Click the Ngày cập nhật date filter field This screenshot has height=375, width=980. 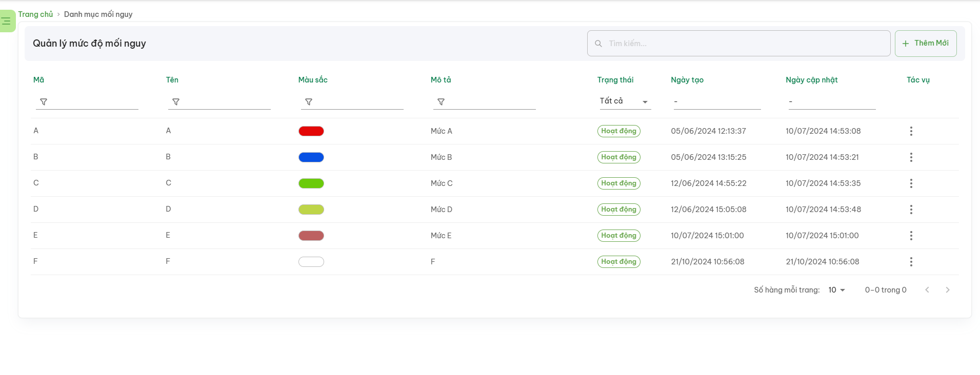[832, 101]
